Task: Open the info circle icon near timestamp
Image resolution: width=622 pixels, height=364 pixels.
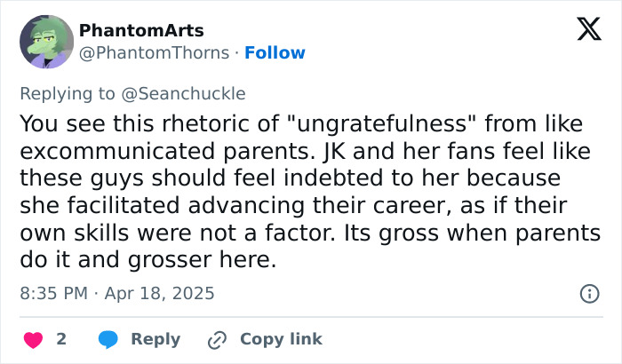Action: point(588,293)
